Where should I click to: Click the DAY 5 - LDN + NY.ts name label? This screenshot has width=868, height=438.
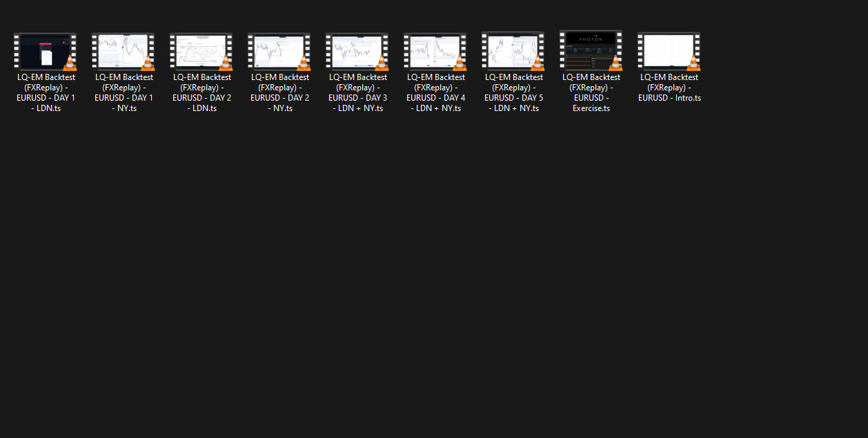(513, 93)
